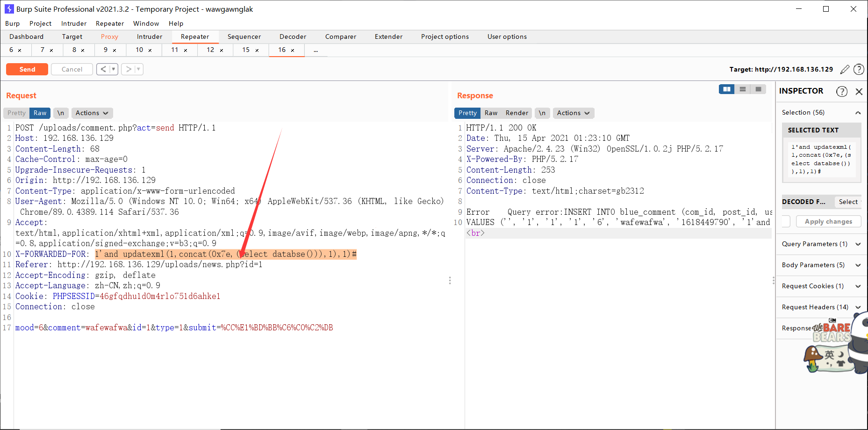The width and height of the screenshot is (868, 430).
Task: Edit target with the pencil icon
Action: click(845, 69)
